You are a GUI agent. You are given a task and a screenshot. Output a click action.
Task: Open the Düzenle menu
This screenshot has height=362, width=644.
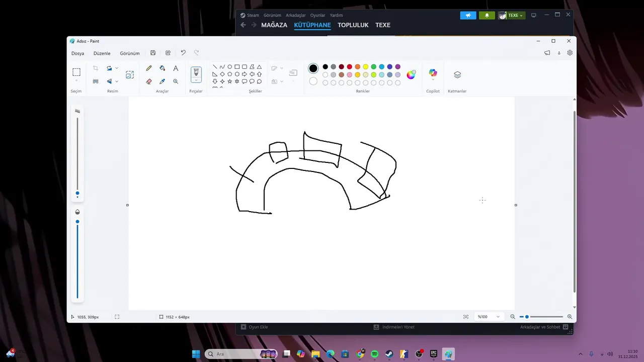tap(102, 53)
